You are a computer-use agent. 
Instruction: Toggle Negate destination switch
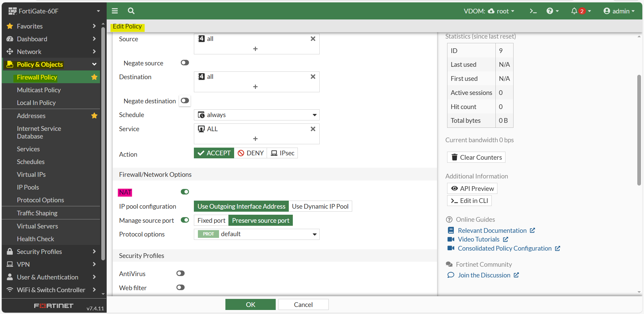pos(185,101)
